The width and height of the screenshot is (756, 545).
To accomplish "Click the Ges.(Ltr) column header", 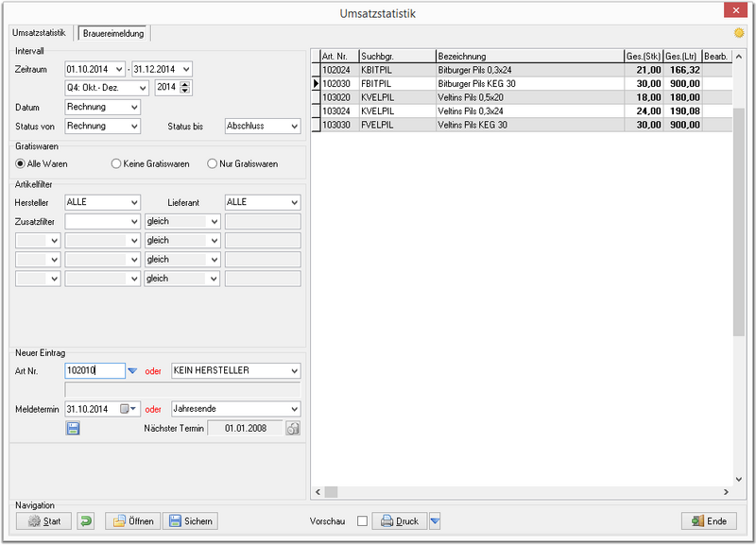I will [682, 57].
